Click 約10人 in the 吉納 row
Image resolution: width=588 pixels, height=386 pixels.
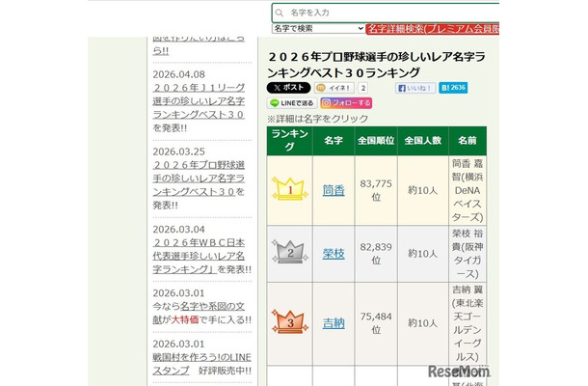422,323
